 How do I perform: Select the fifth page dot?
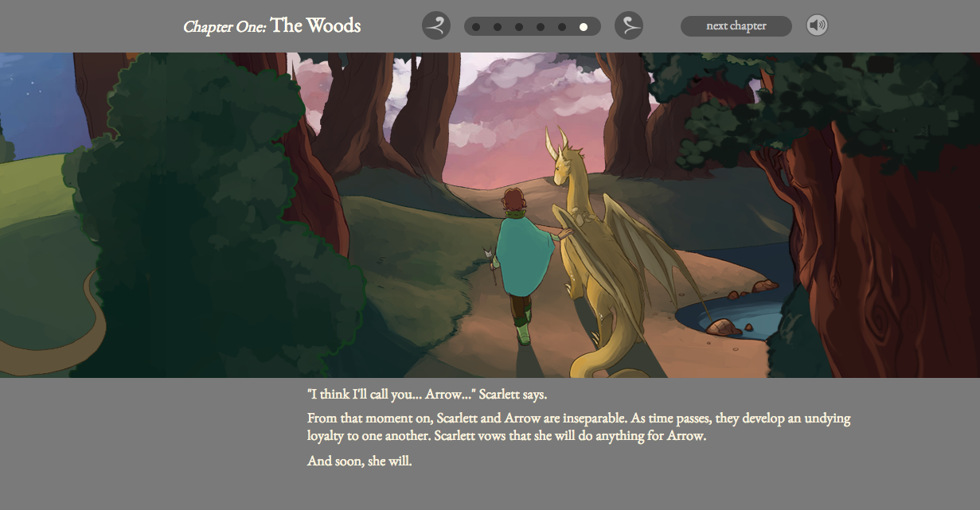point(562,27)
